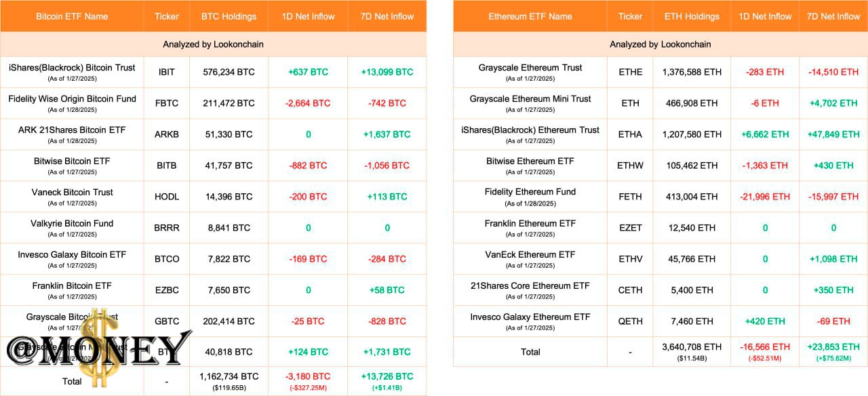Screen dimensions: 868x396
Task: Click the ETH Holdings column header
Action: tap(692, 16)
